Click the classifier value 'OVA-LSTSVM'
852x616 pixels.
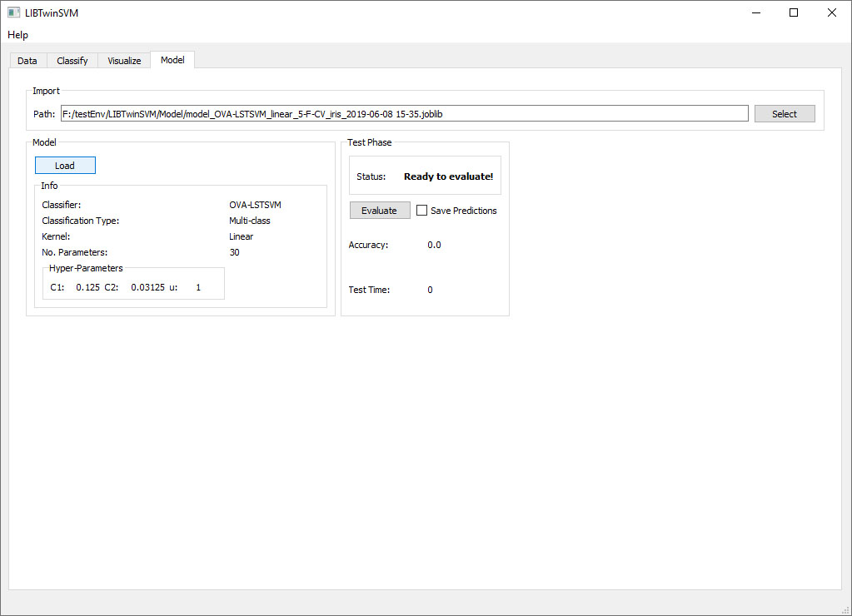255,205
